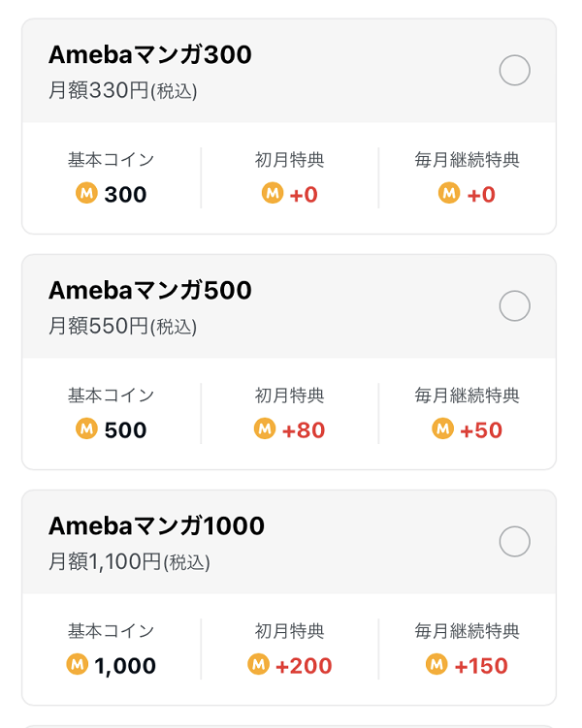This screenshot has width=582, height=728.
Task: Click the coin icon next to +150 bonus
Action: 436,664
